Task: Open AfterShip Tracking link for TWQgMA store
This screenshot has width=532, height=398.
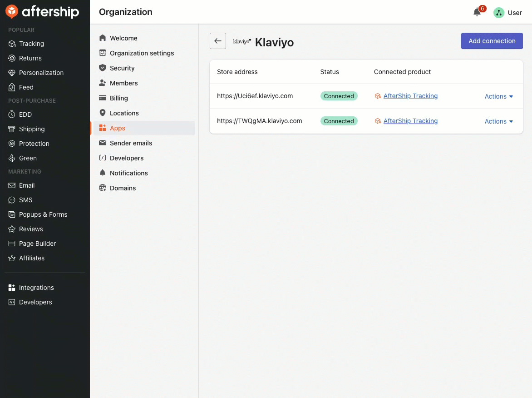Action: pyautogui.click(x=410, y=121)
